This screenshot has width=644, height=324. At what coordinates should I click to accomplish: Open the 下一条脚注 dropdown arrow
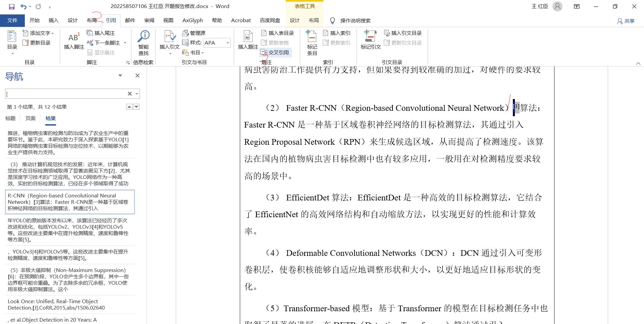click(x=125, y=43)
